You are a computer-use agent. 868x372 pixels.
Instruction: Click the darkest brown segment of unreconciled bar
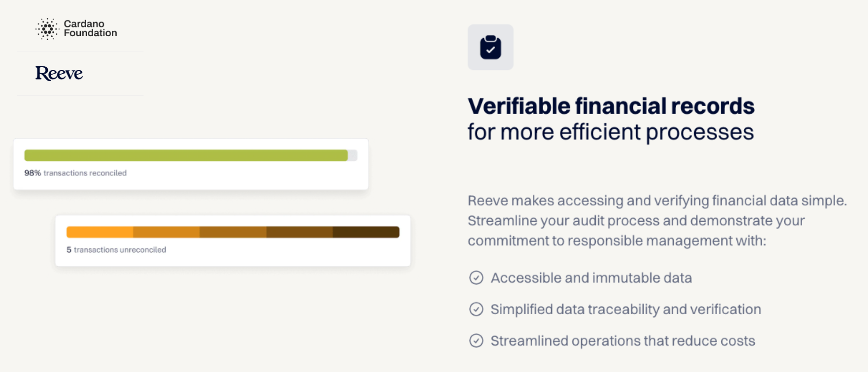click(366, 232)
